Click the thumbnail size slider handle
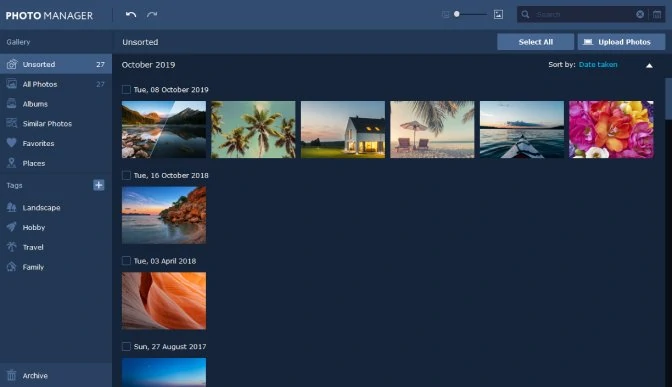672x387 pixels. point(457,14)
